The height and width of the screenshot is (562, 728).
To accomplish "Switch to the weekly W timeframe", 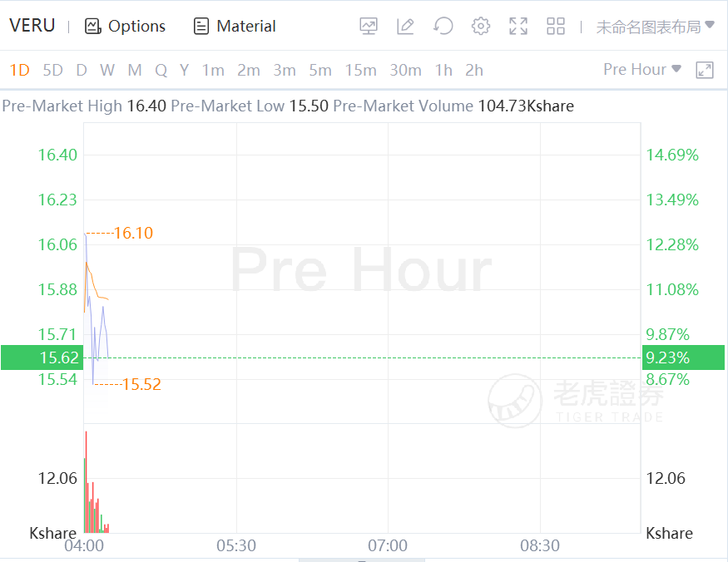I will (x=107, y=70).
